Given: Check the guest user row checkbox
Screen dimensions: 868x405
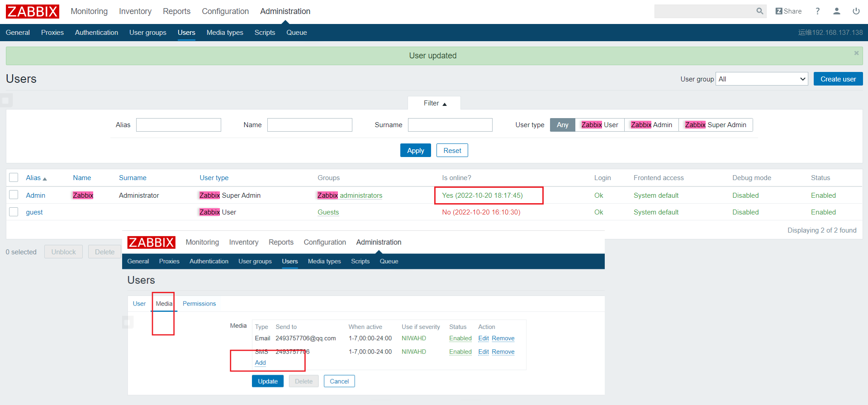Looking at the screenshot, I should click(14, 211).
